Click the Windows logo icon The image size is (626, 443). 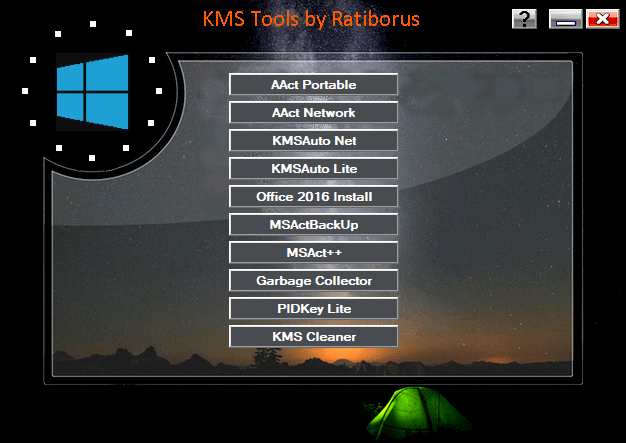[92, 92]
